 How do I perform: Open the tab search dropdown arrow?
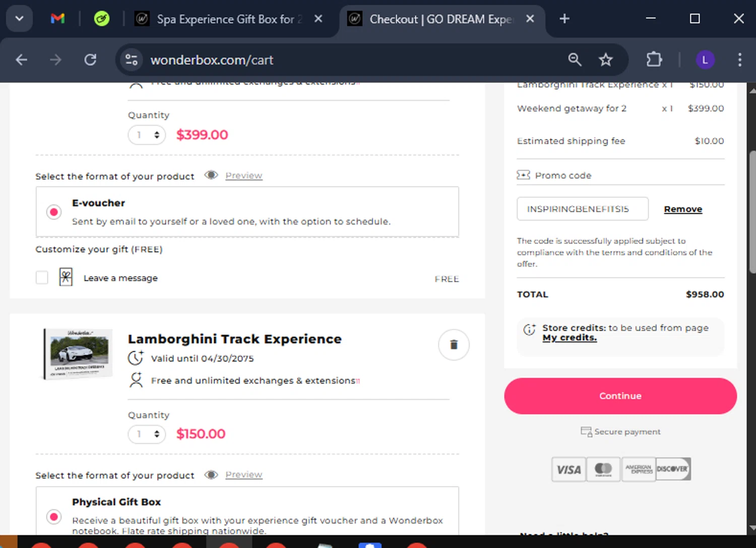19,19
